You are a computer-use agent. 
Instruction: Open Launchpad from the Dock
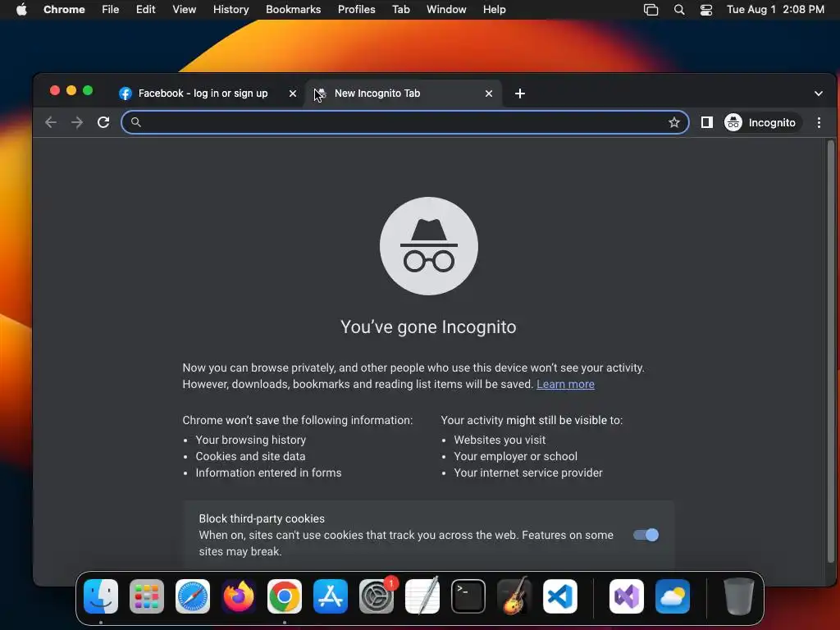147,596
